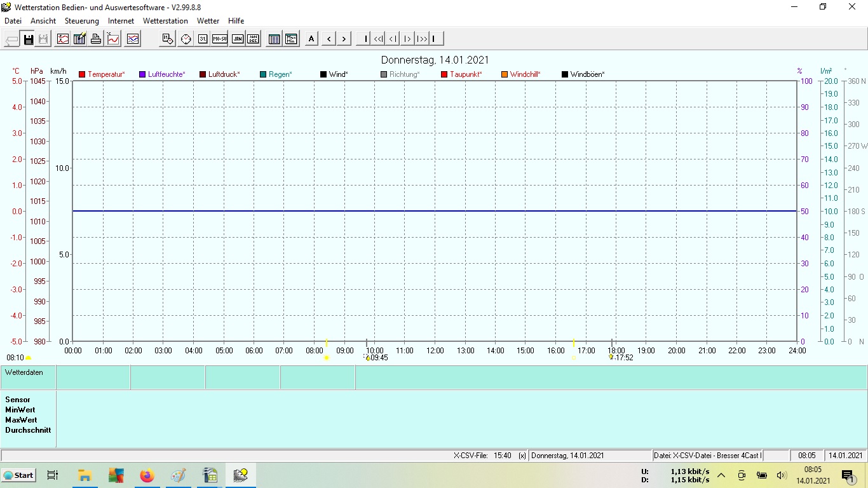Go to previous day arrow button
This screenshot has height=488, width=868.
329,39
